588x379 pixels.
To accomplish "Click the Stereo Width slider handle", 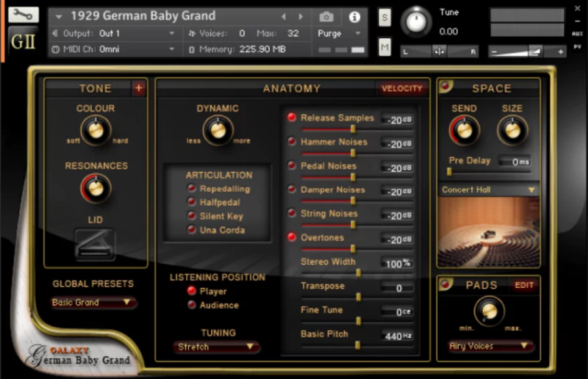I will [359, 273].
